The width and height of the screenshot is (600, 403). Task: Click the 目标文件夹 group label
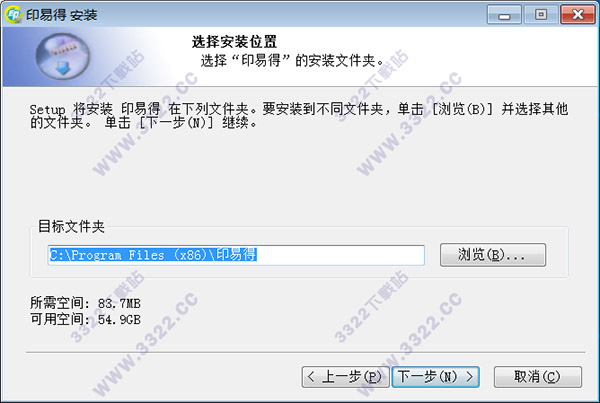(x=71, y=227)
